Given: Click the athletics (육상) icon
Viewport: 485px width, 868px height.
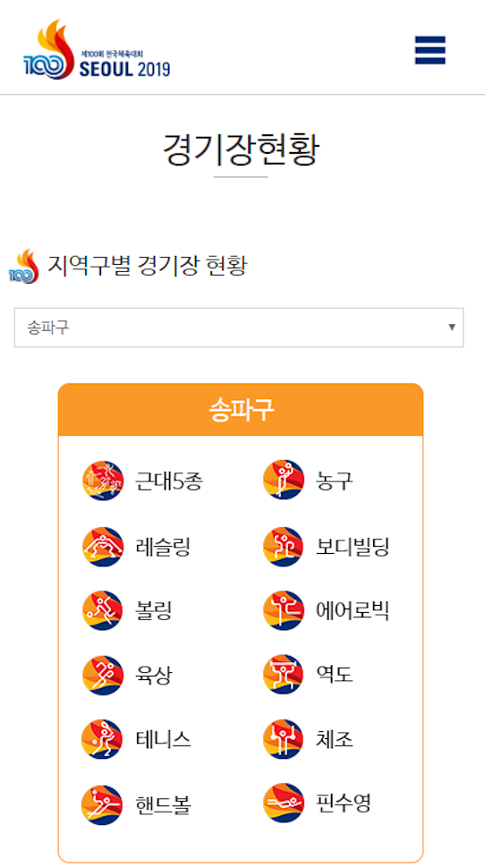Looking at the screenshot, I should (x=102, y=676).
